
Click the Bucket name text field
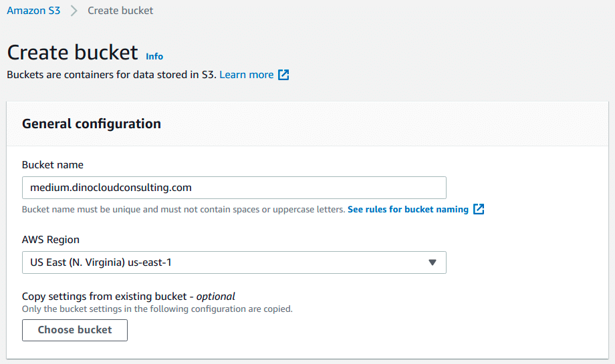[234, 188]
